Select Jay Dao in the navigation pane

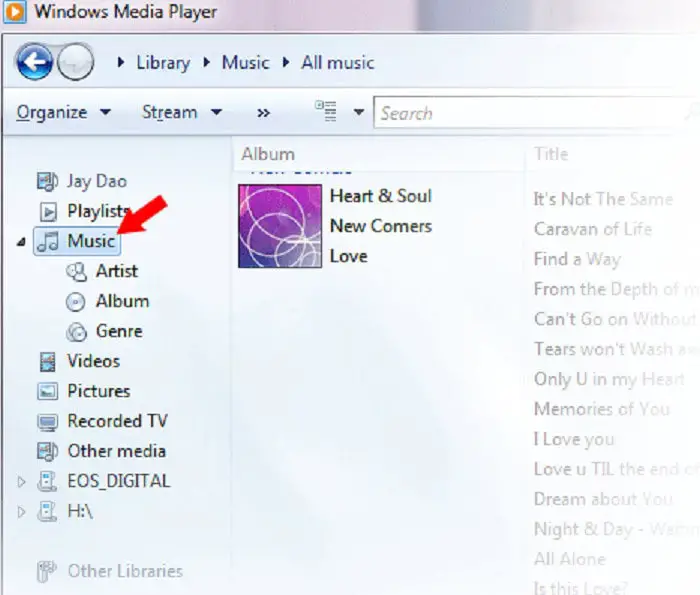97,181
